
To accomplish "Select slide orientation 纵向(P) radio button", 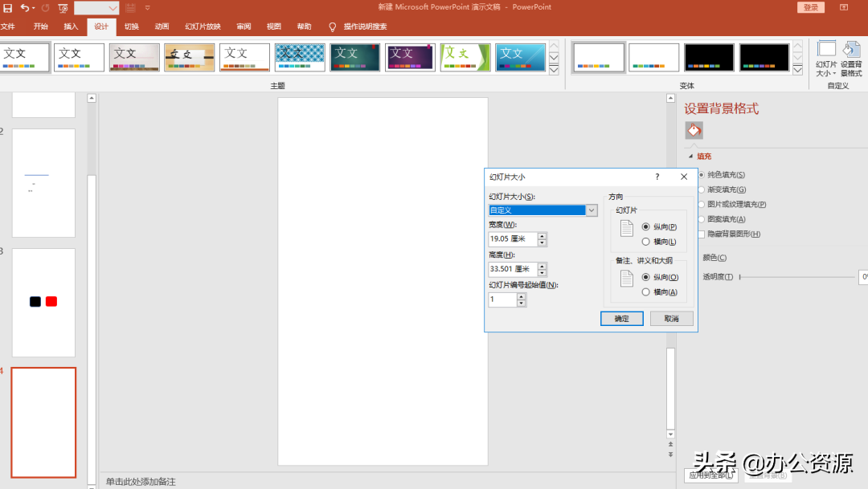I will point(645,226).
